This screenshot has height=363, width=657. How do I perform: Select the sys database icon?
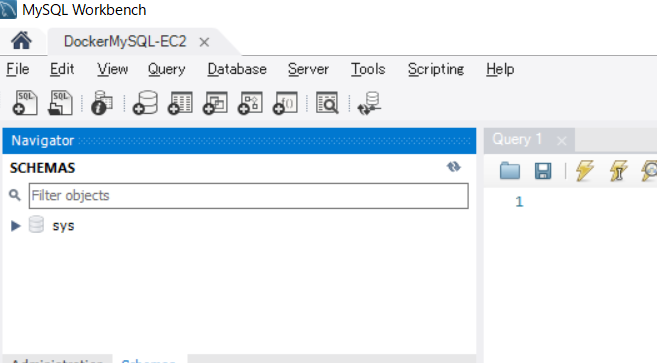[36, 224]
